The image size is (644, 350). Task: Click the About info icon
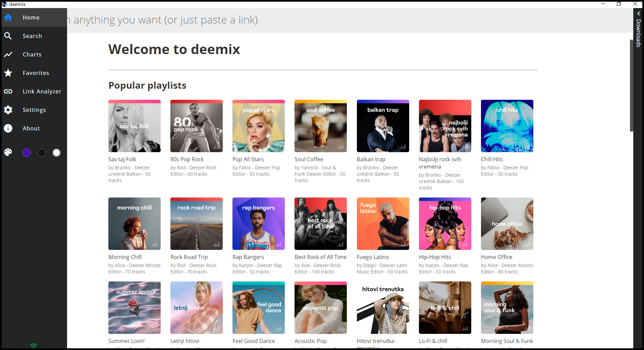pos(8,128)
